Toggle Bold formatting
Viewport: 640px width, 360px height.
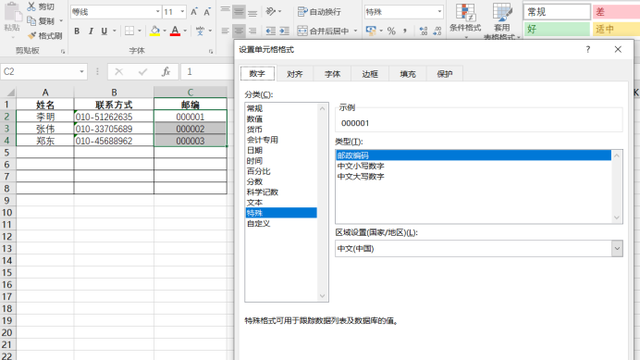(77, 31)
